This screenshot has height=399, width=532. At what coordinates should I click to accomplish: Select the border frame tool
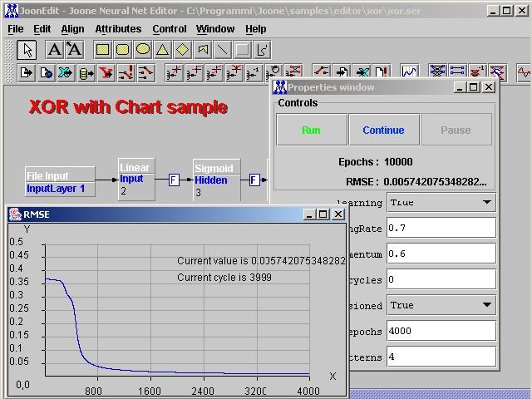tap(242, 50)
